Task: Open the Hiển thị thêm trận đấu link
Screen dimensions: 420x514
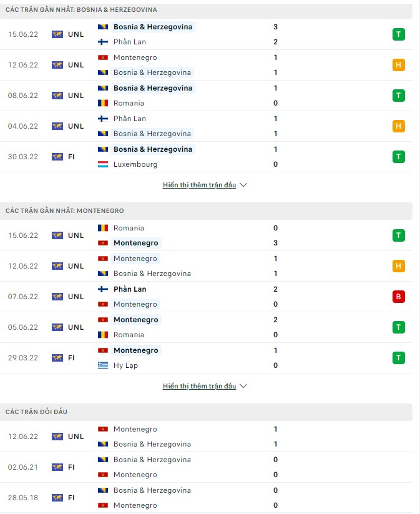Action: (x=201, y=185)
